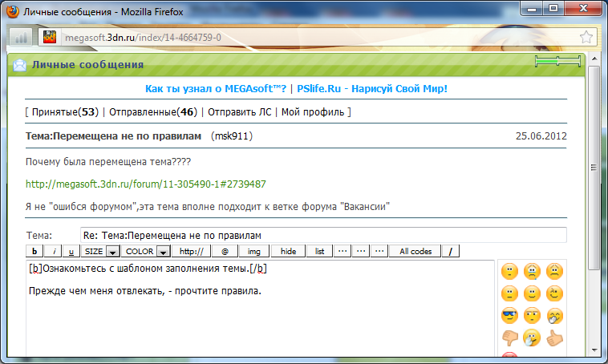Click the @ email code button
This screenshot has height=364, width=608.
(x=225, y=251)
